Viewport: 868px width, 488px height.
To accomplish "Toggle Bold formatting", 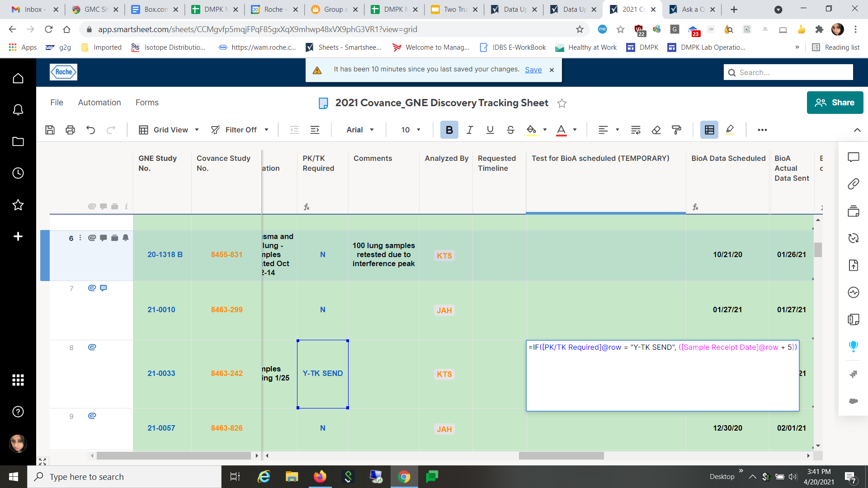I will coord(449,130).
